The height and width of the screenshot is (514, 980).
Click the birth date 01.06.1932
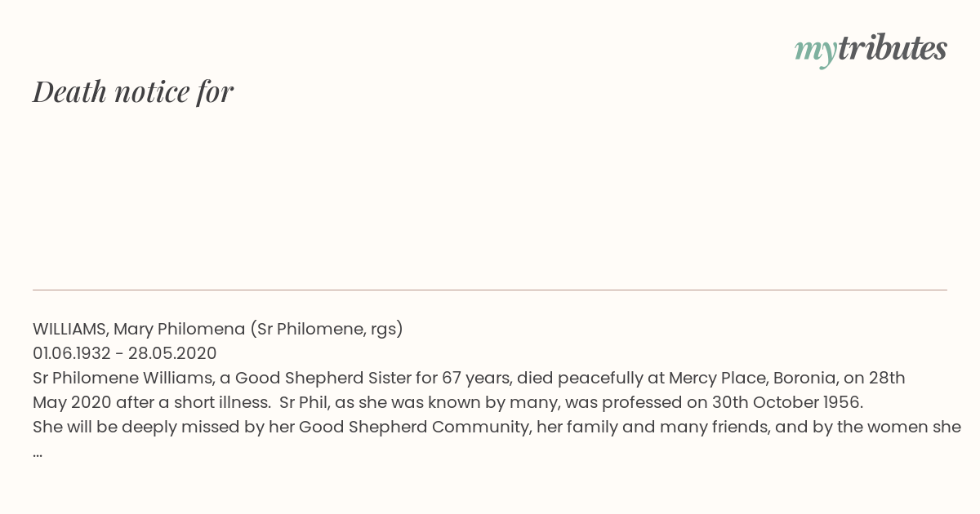pyautogui.click(x=72, y=353)
